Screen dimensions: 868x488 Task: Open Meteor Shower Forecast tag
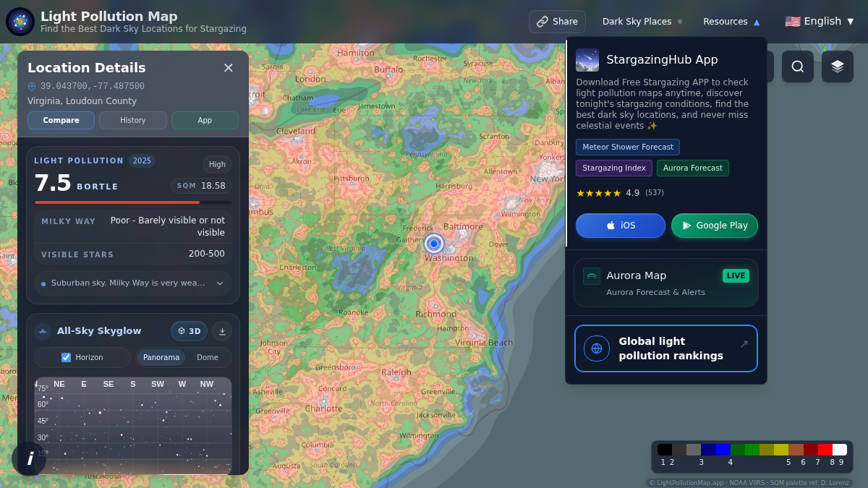pyautogui.click(x=628, y=147)
